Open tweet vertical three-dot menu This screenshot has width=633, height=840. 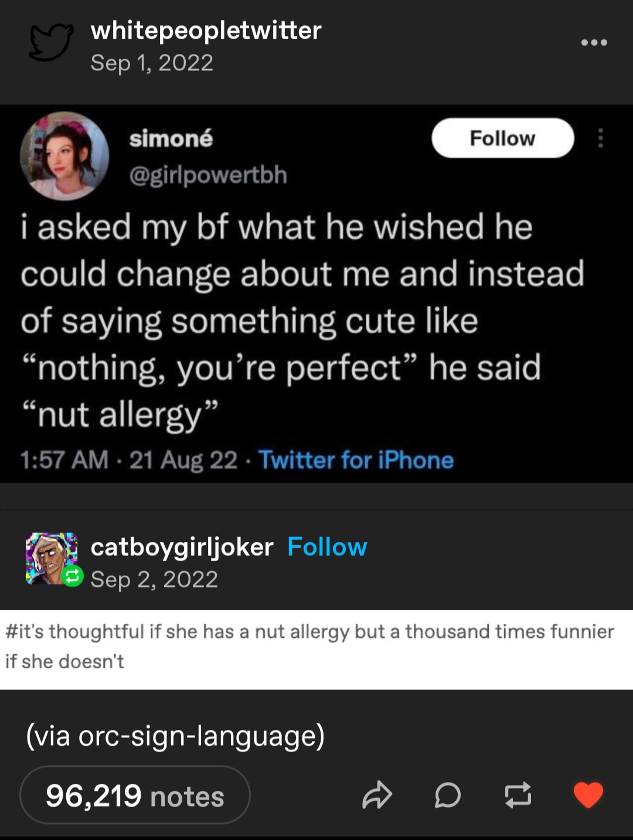(600, 139)
